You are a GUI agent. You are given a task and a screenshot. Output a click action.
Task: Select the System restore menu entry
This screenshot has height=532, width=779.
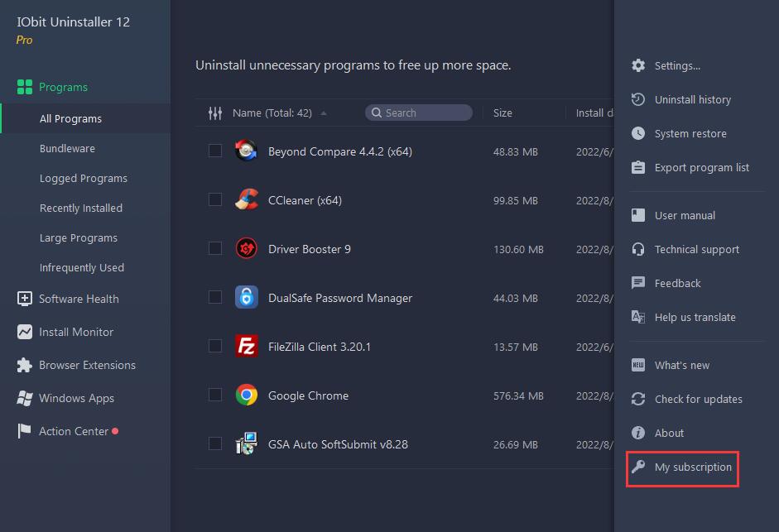pyautogui.click(x=690, y=134)
